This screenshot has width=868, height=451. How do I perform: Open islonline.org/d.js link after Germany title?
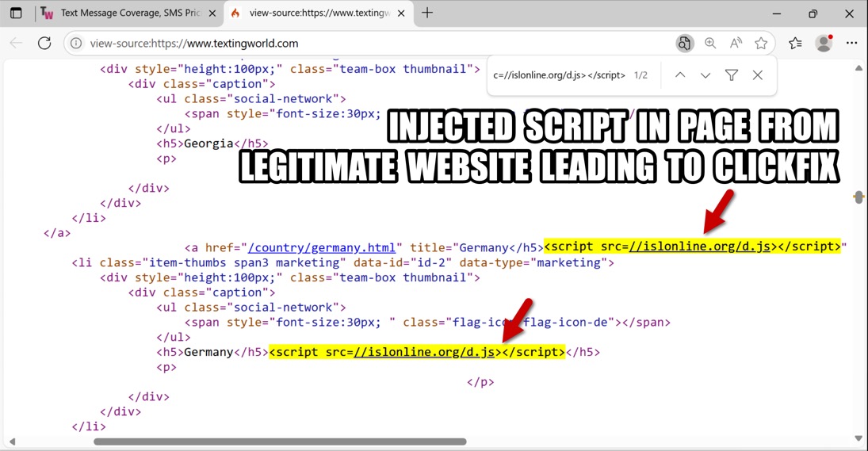click(700, 247)
